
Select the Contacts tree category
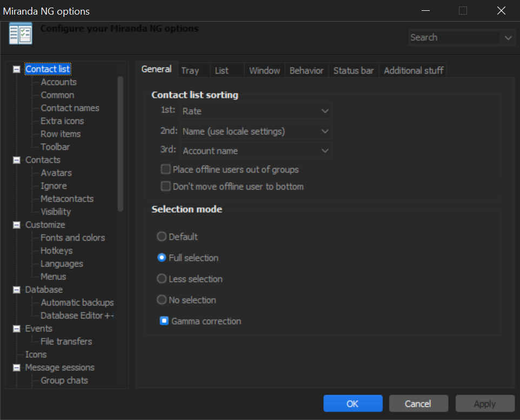pos(43,160)
